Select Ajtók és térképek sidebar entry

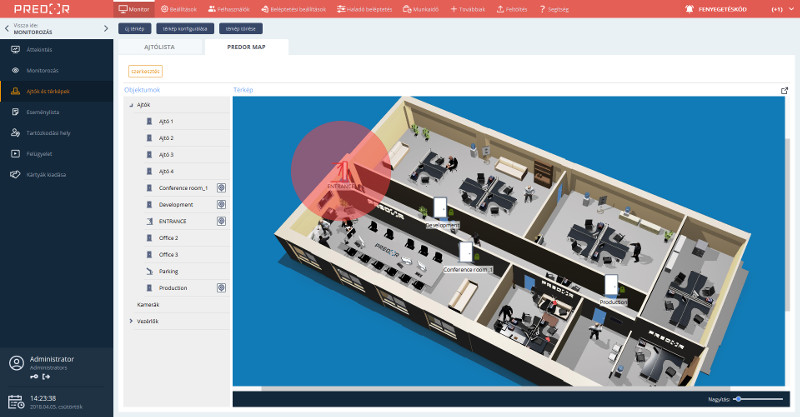pos(56,91)
